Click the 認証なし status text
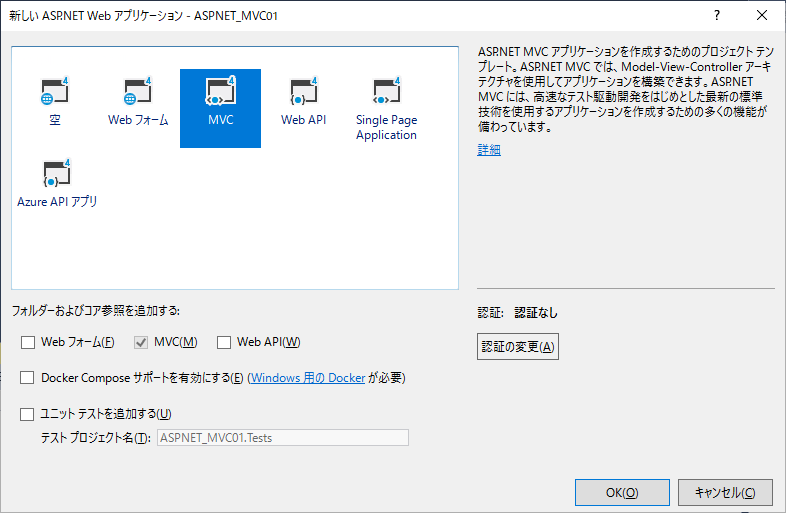The width and height of the screenshot is (786, 513). click(536, 313)
